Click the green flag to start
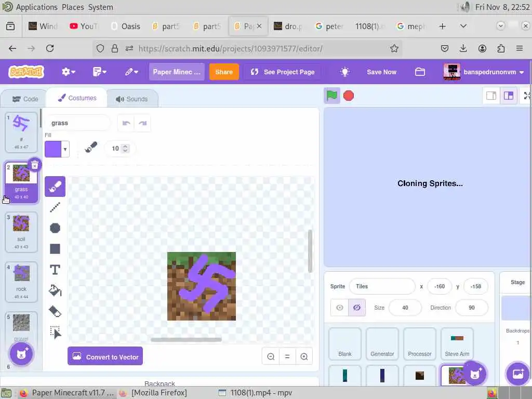The width and height of the screenshot is (532, 399). tap(332, 96)
